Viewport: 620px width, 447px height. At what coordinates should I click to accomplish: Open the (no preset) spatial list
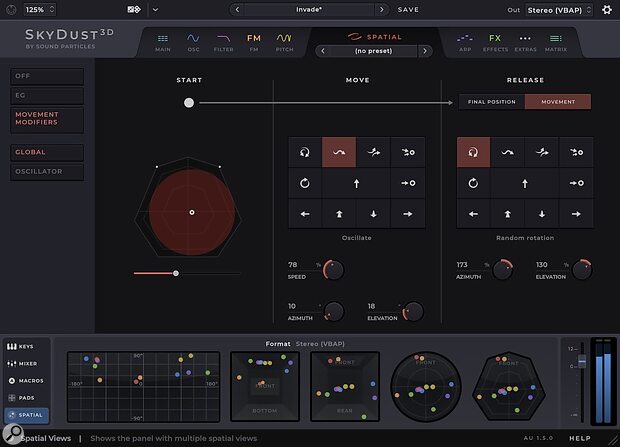[x=374, y=51]
